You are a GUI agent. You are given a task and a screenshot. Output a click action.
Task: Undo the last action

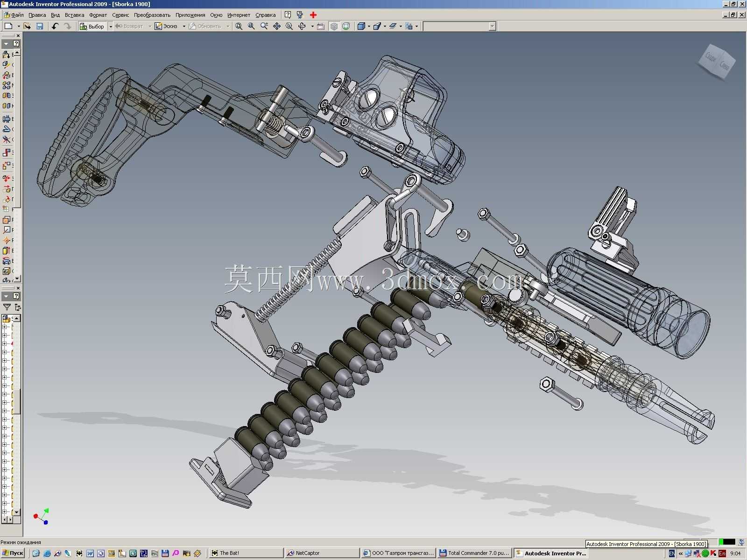tap(55, 26)
